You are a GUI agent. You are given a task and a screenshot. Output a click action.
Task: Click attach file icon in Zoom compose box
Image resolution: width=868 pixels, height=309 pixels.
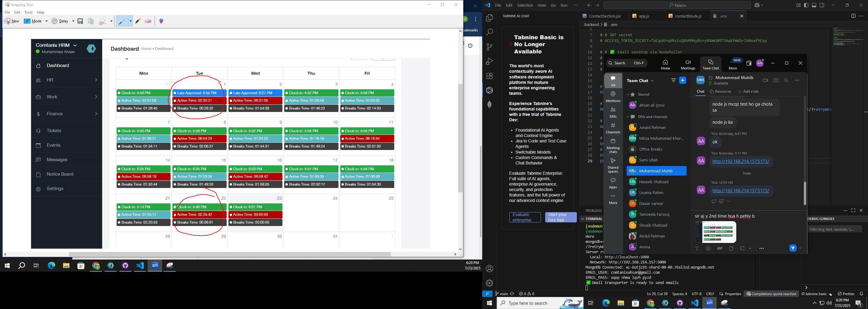(731, 248)
